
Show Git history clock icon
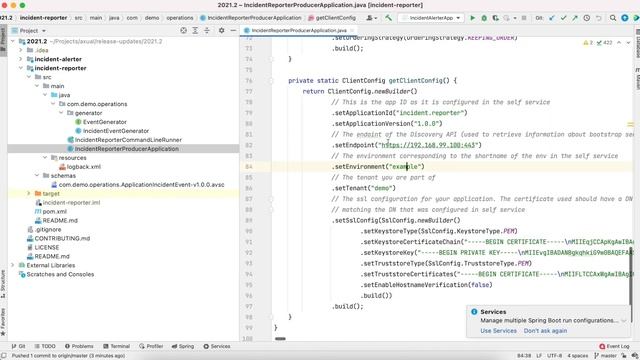[587, 18]
